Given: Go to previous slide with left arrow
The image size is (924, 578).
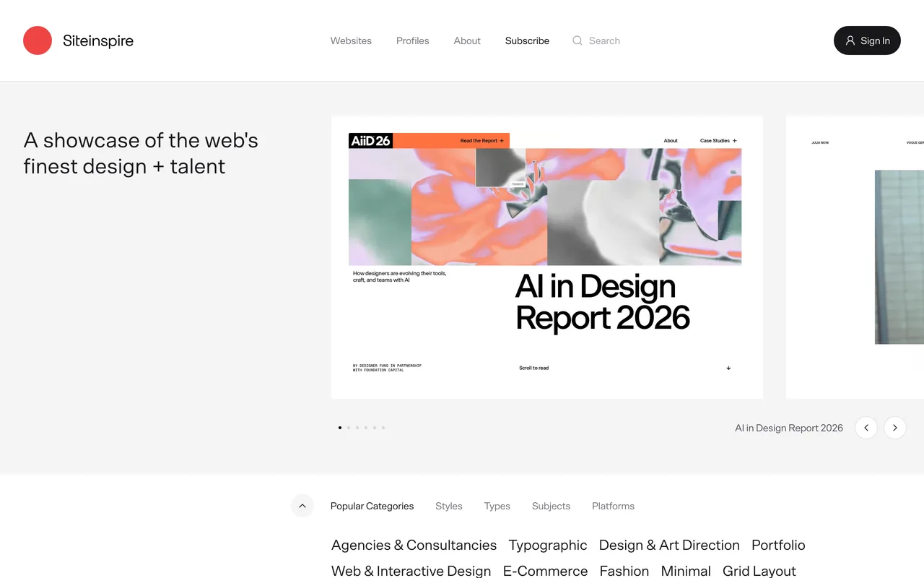Looking at the screenshot, I should pyautogui.click(x=866, y=428).
